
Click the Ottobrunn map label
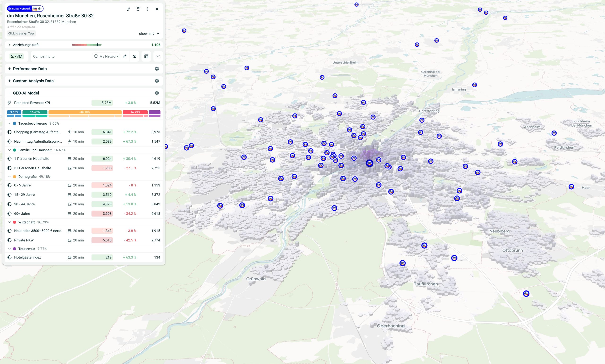[512, 250]
